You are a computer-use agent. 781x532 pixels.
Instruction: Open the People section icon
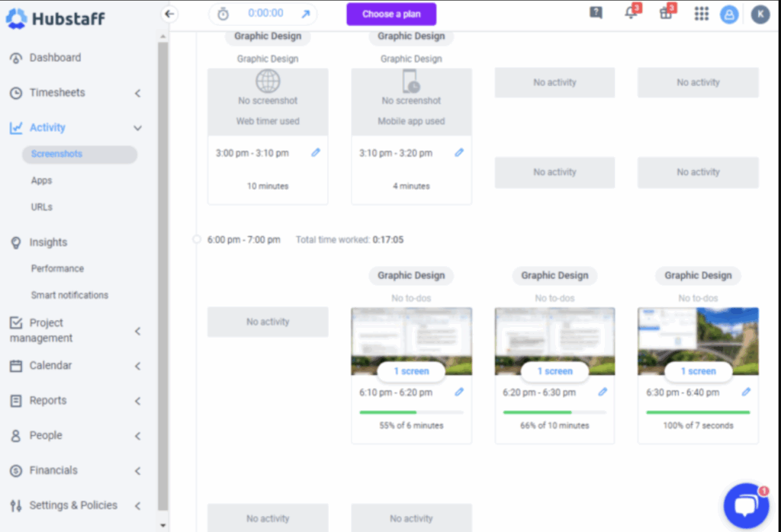coord(15,436)
